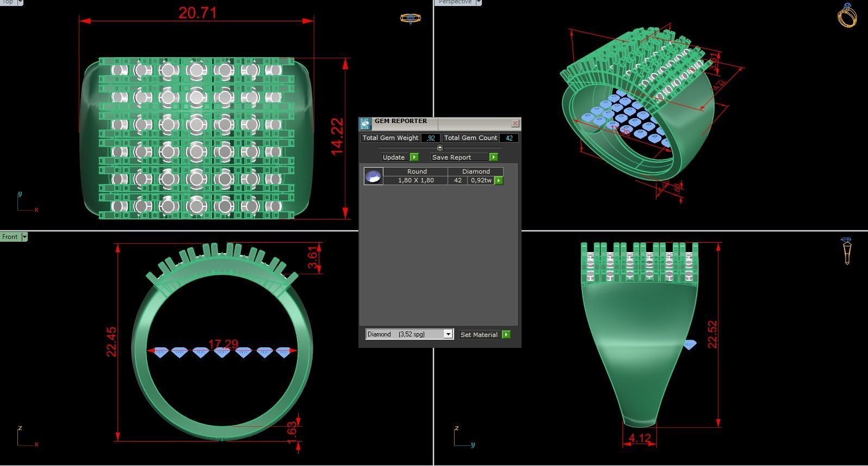The height and width of the screenshot is (466, 868).
Task: Click the green arrow next to Update
Action: point(414,157)
